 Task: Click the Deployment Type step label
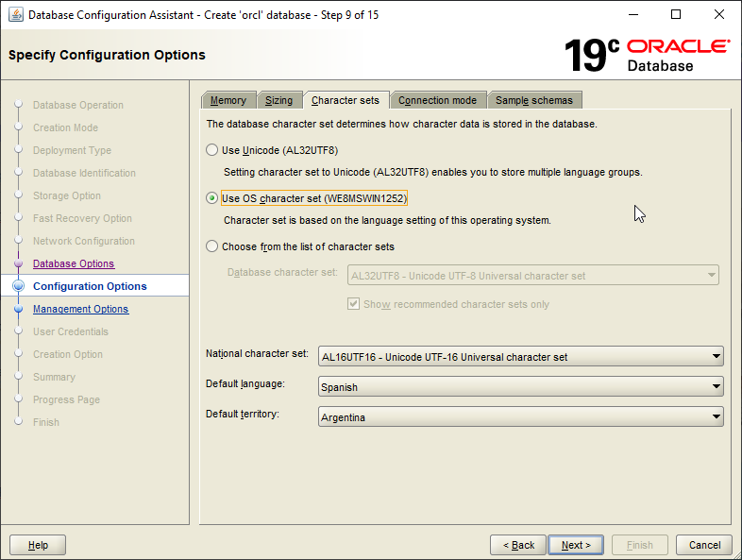(72, 150)
